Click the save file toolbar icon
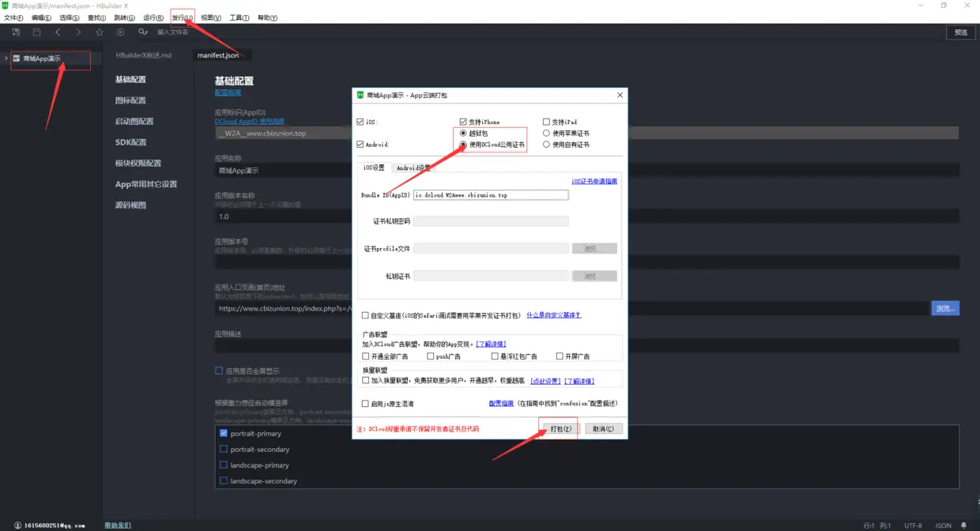This screenshot has width=980, height=531. (x=37, y=32)
